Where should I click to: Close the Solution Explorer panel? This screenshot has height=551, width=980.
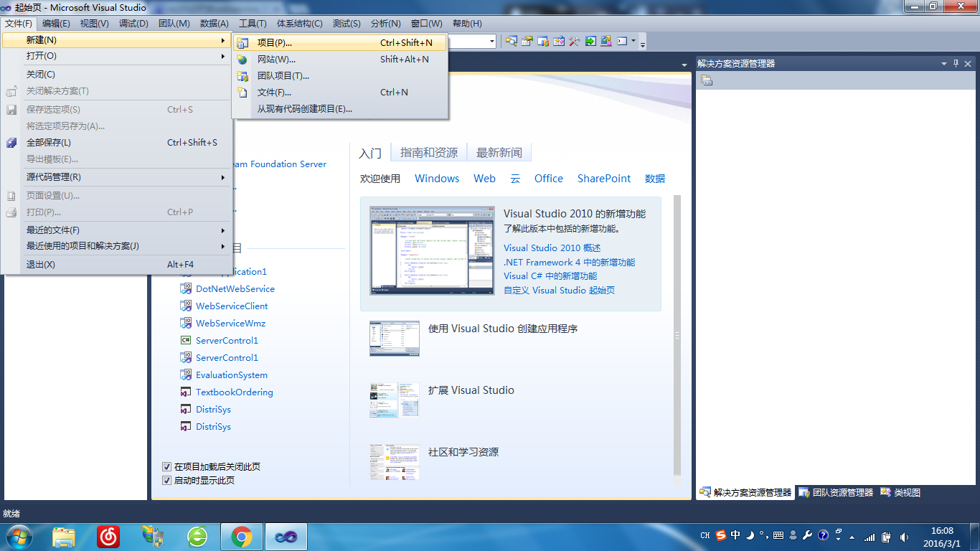tap(969, 64)
